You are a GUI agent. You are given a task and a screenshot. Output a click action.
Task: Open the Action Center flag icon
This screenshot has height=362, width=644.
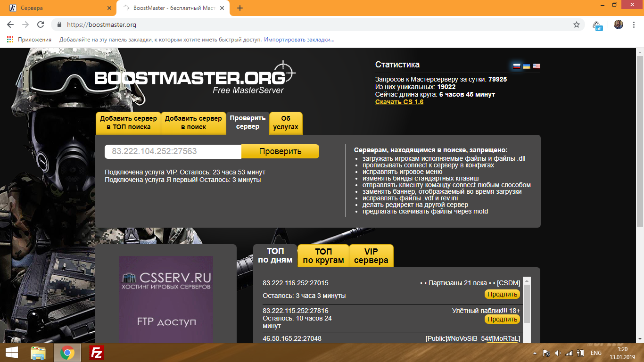[546, 353]
